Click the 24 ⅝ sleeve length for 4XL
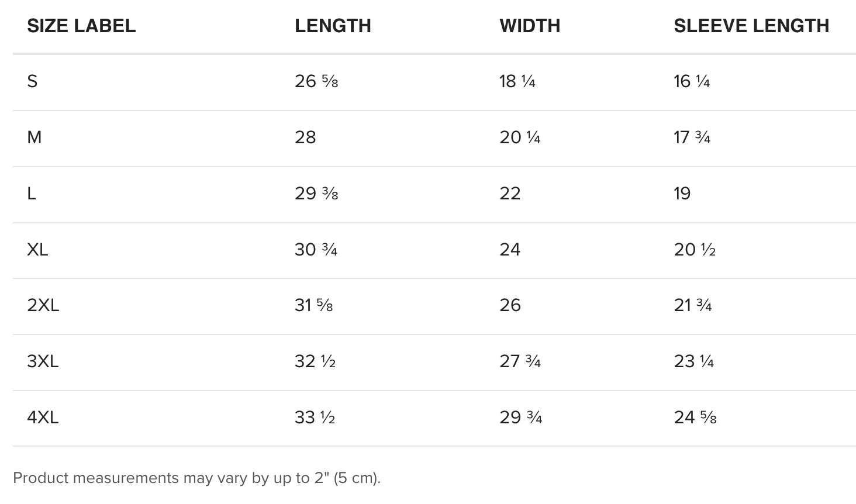The image size is (856, 504). coord(695,417)
